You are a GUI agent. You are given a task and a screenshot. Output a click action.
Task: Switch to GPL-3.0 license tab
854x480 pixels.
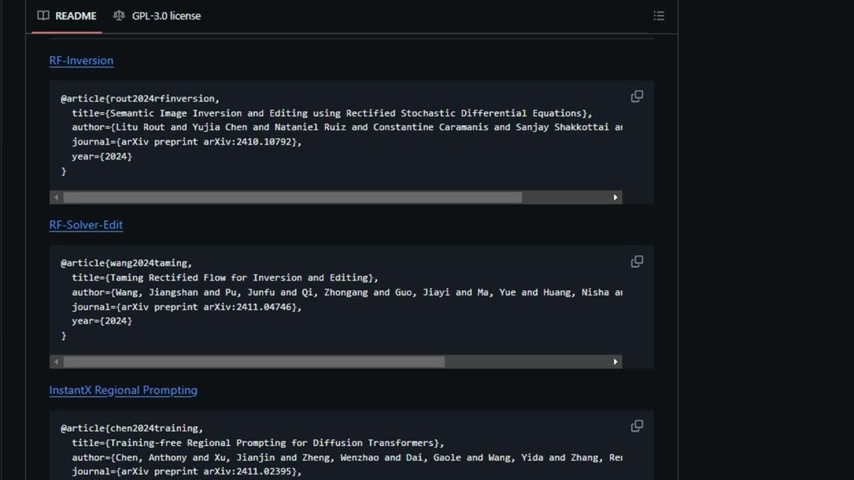point(157,16)
